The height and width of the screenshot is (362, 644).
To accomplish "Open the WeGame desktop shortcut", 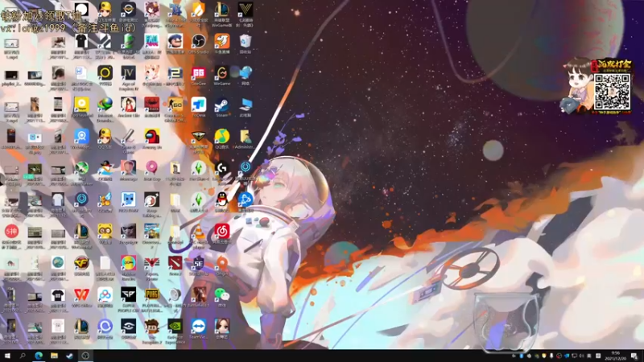I will [x=222, y=76].
